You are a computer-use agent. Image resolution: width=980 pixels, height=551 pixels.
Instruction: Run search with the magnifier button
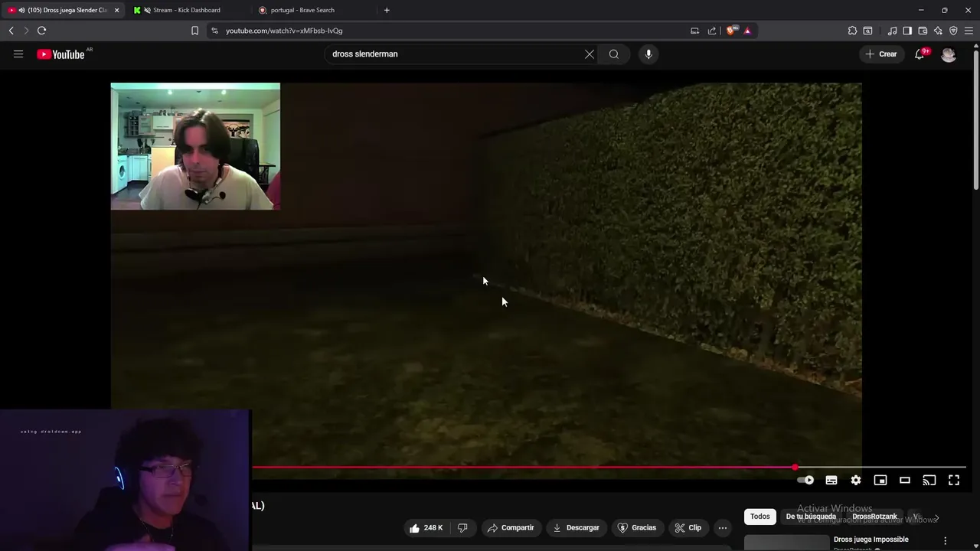pos(614,54)
